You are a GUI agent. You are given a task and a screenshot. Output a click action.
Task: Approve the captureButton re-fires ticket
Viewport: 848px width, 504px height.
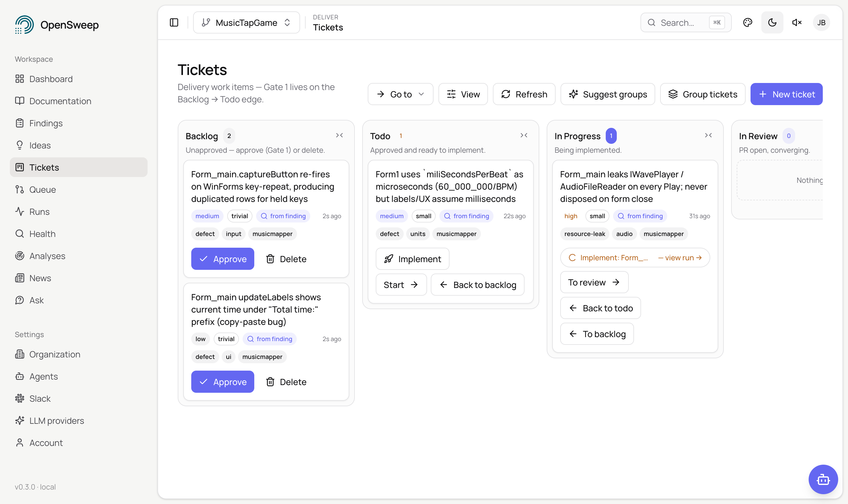coord(223,259)
